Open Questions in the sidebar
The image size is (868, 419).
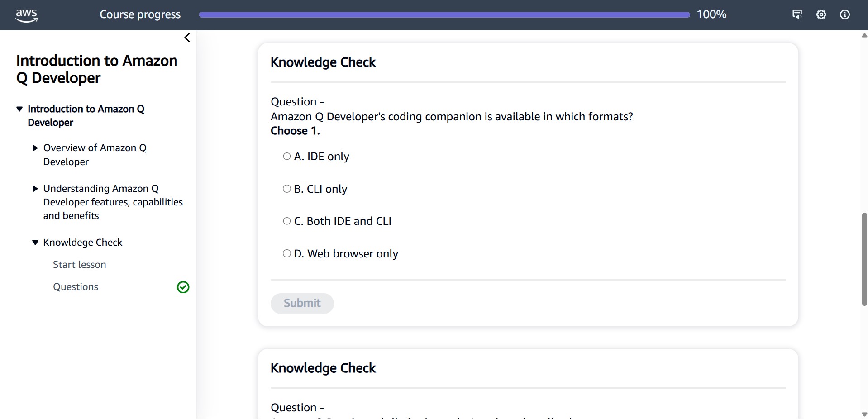coord(75,286)
